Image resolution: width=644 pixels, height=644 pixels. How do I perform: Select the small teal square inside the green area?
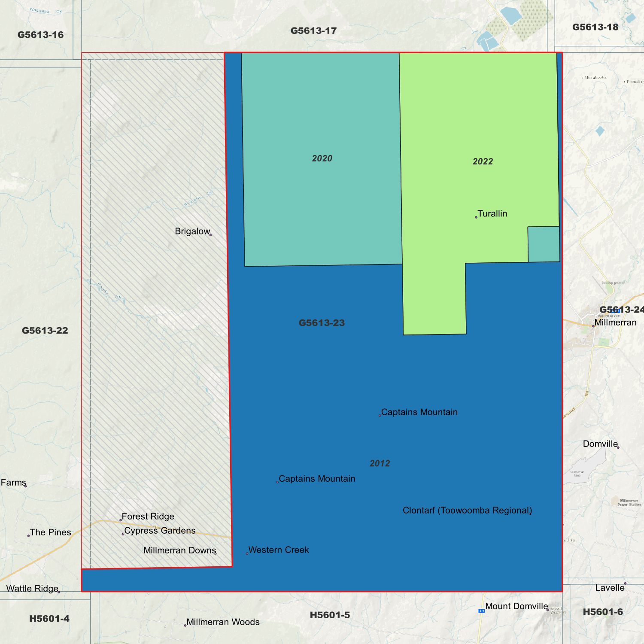pyautogui.click(x=544, y=244)
